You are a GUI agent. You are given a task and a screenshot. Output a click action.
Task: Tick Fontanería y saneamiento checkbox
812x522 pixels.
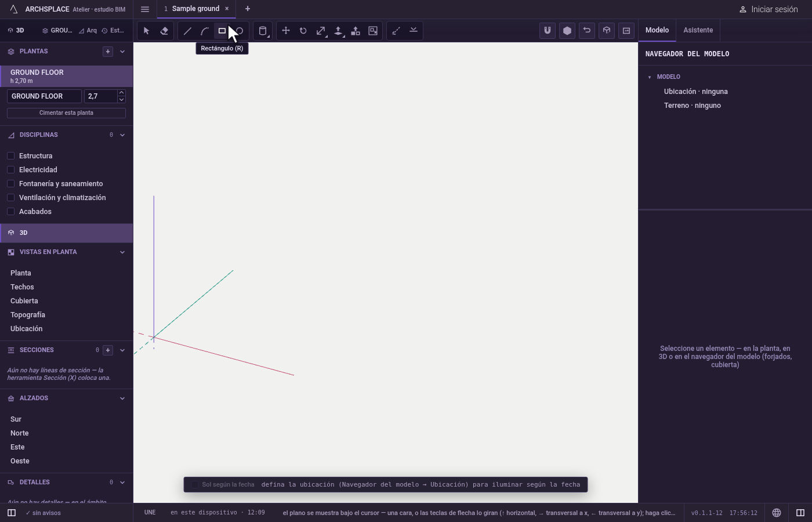click(x=10, y=184)
